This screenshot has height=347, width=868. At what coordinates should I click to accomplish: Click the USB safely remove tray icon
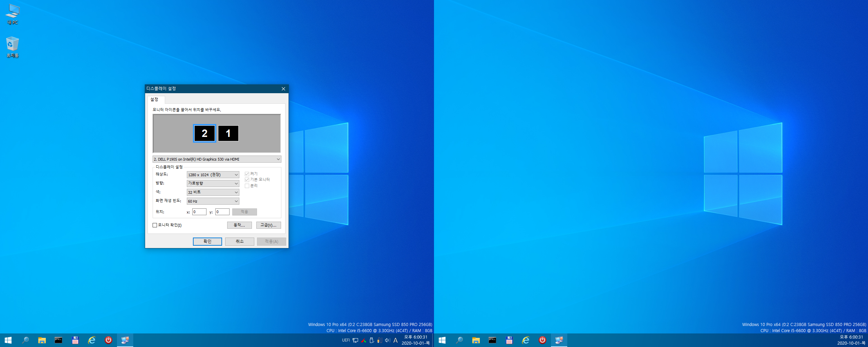click(x=372, y=340)
